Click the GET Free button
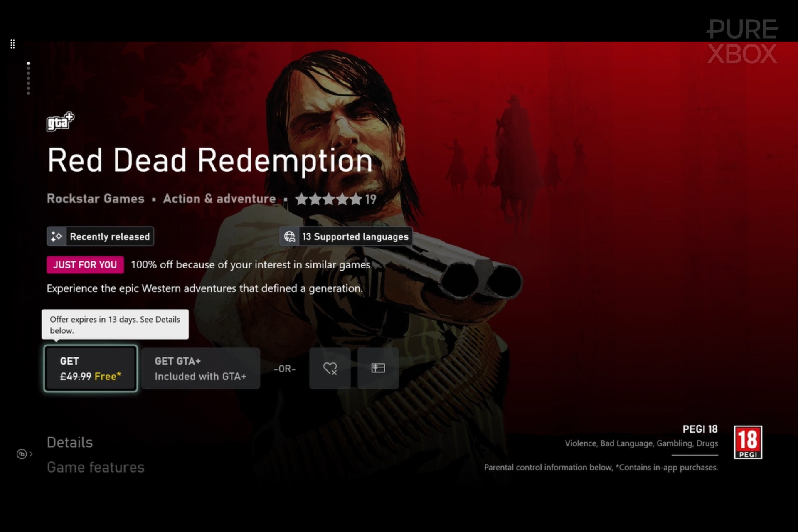Viewport: 798px width, 532px height. [x=91, y=368]
